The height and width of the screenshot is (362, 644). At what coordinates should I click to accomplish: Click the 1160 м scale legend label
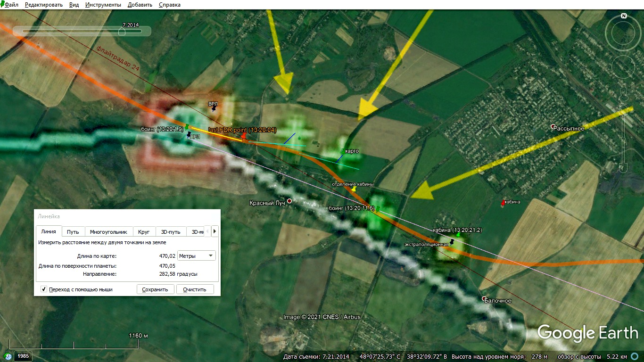click(x=139, y=336)
